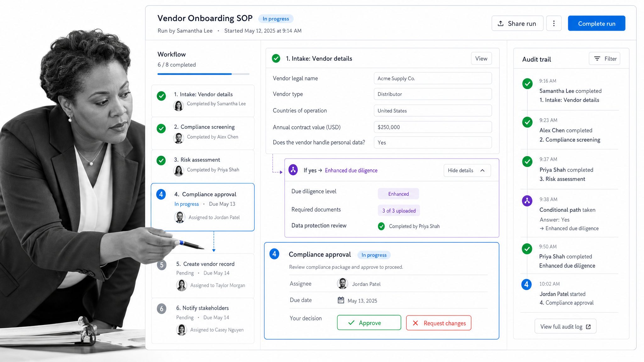
Task: Click Samantha Lee completed audit entry text
Action: 570,91
